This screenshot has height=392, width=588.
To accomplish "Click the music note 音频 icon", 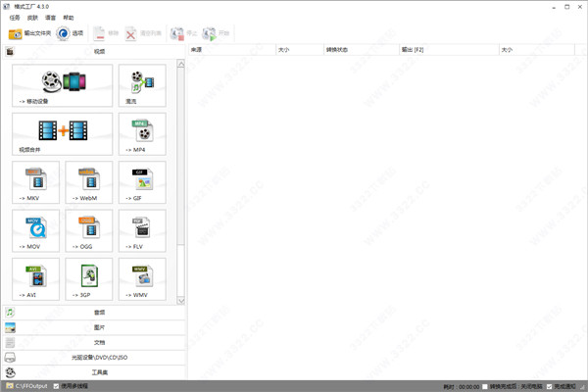I will [x=10, y=312].
